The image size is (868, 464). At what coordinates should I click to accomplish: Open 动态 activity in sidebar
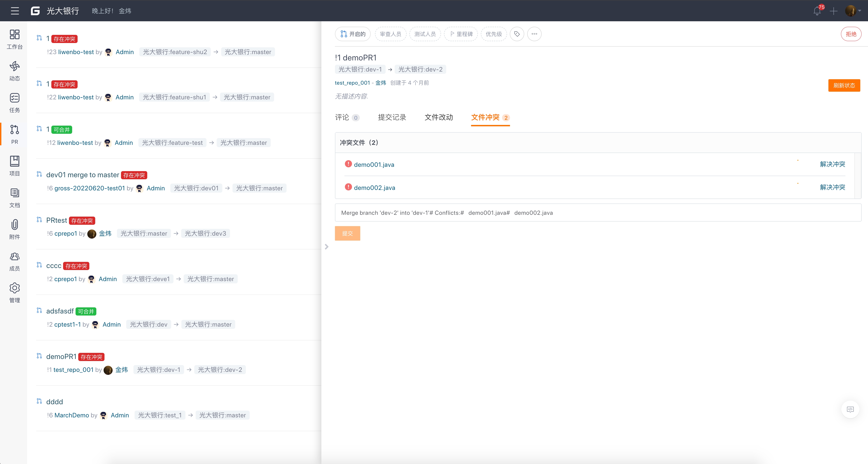pos(14,70)
